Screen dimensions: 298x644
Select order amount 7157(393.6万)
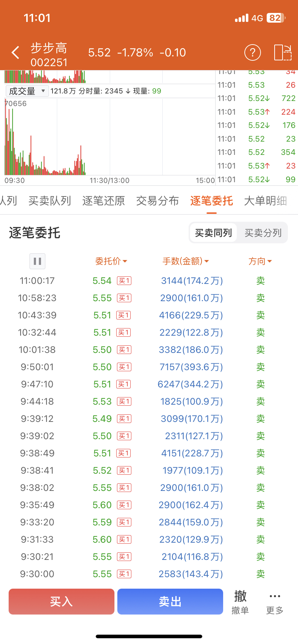coord(191,367)
